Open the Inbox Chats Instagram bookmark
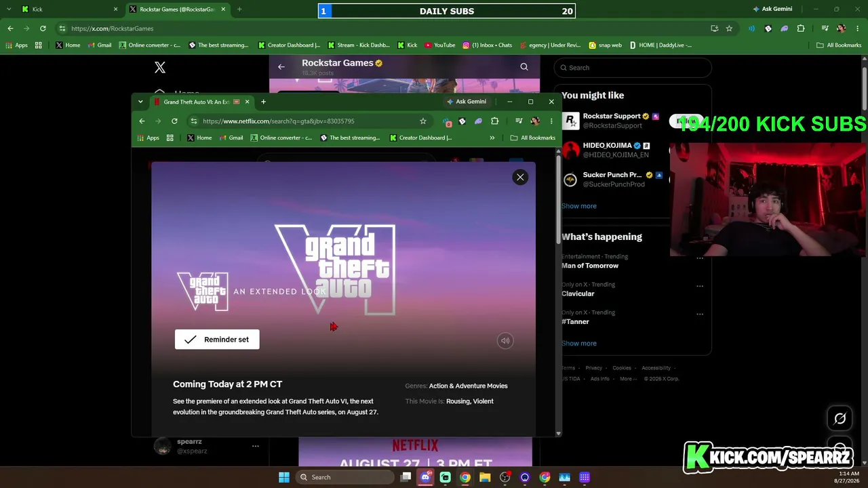868x488 pixels. pos(487,45)
